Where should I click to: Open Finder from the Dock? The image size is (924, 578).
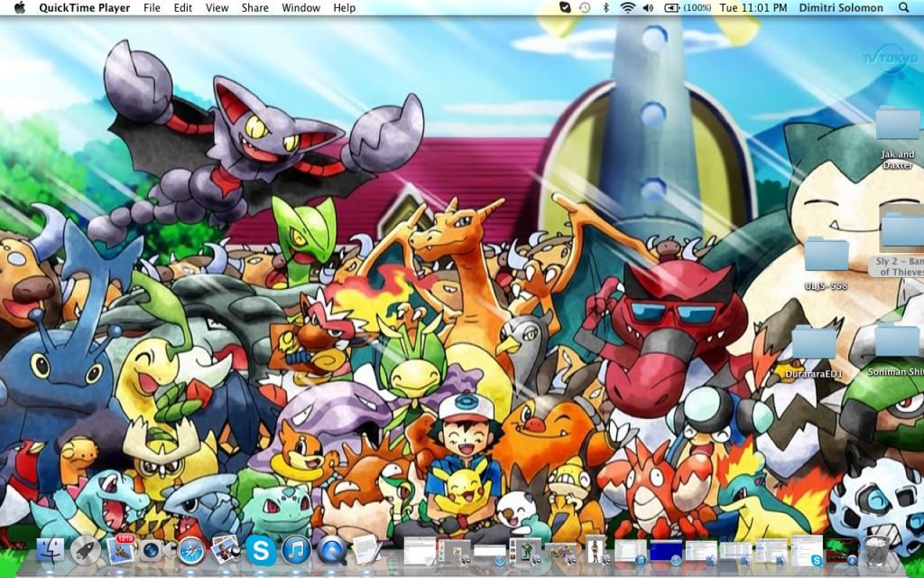51,551
